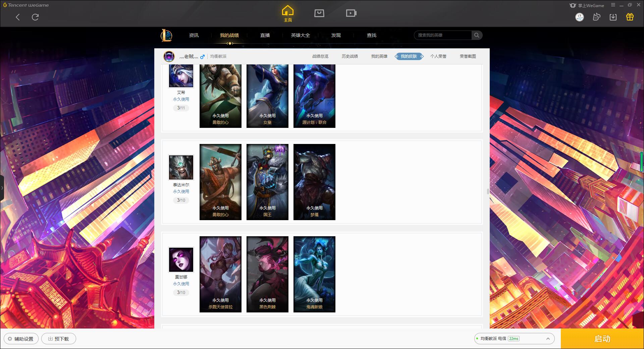This screenshot has height=349, width=644.
Task: Click the 艾希 champion portrait
Action: pos(181,76)
